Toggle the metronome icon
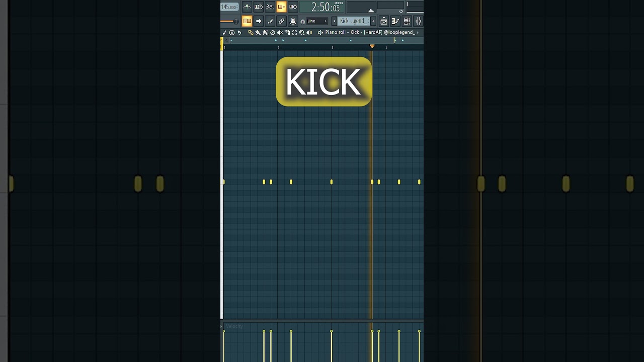Screen dimensions: 644x362 [247, 7]
